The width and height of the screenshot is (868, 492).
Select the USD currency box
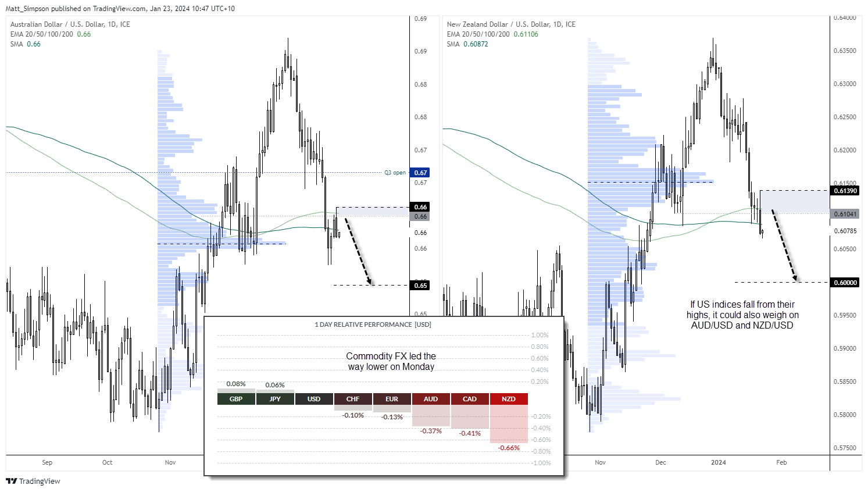314,399
